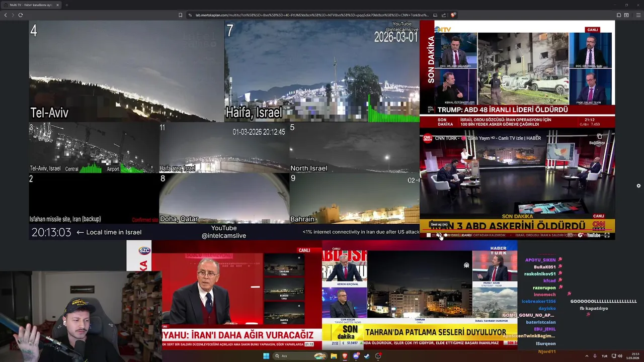Click the taskbar search box Ara
The height and width of the screenshot is (362, 644).
tap(300, 356)
